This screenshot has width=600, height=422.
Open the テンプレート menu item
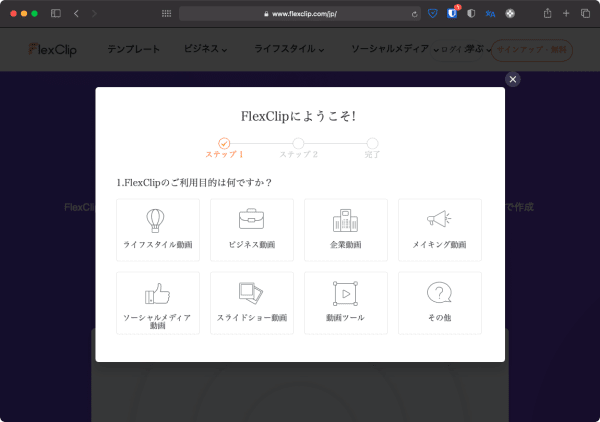point(133,49)
